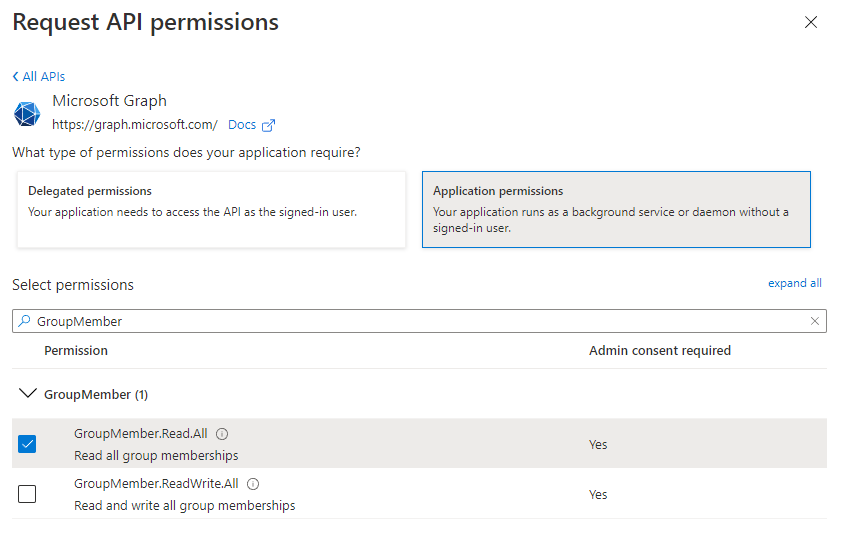Click the expand all link
The height and width of the screenshot is (549, 843).
point(795,283)
